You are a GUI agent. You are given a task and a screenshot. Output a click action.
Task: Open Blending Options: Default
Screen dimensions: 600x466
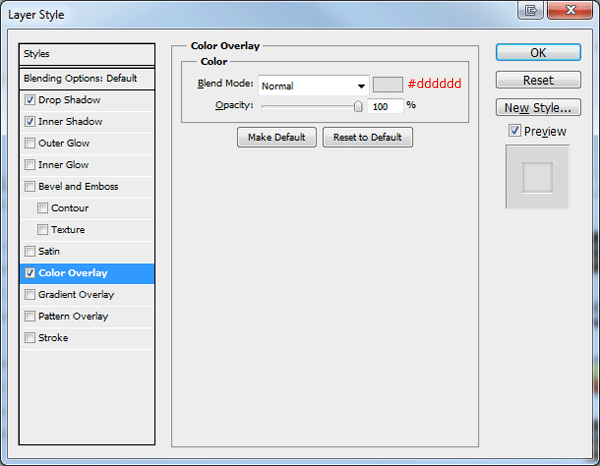coord(87,78)
